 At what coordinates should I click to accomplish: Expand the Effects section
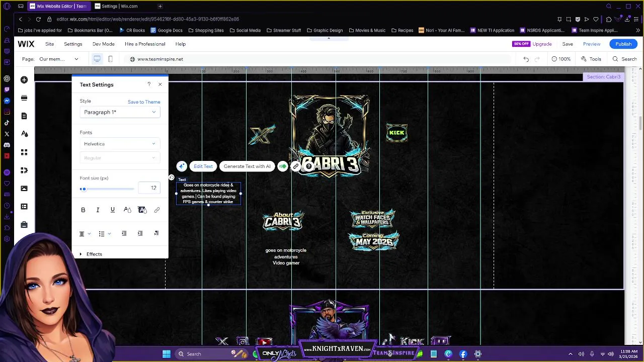[91, 254]
